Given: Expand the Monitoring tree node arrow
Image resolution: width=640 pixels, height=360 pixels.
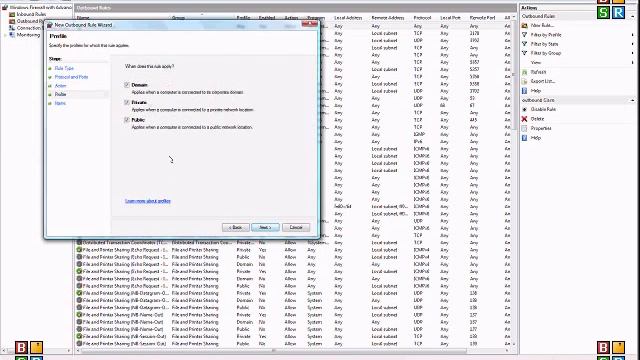Looking at the screenshot, I should click(5, 35).
